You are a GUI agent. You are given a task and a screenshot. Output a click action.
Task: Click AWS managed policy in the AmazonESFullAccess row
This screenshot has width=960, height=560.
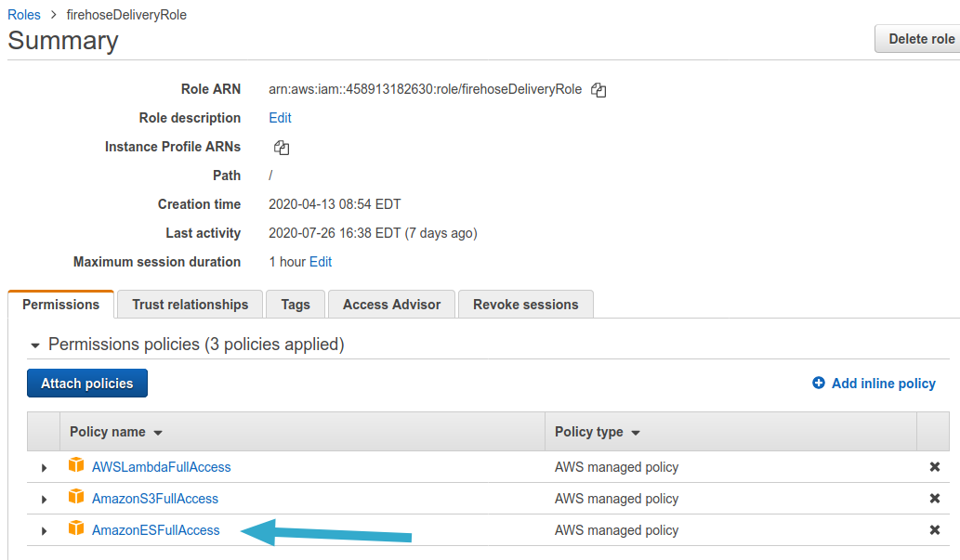click(616, 530)
